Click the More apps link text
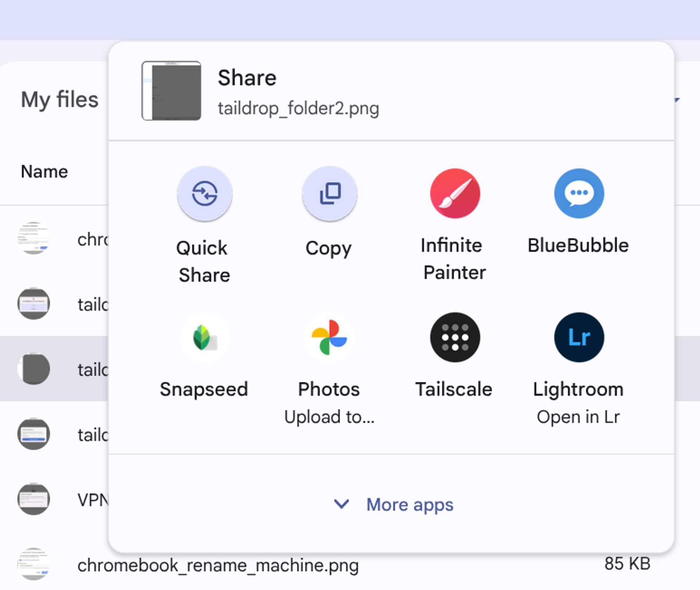 (409, 505)
